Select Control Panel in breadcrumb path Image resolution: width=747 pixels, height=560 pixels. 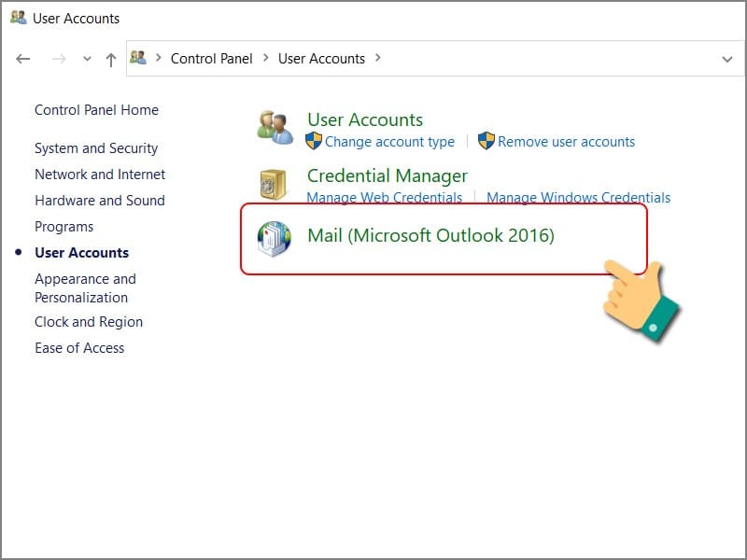[212, 59]
